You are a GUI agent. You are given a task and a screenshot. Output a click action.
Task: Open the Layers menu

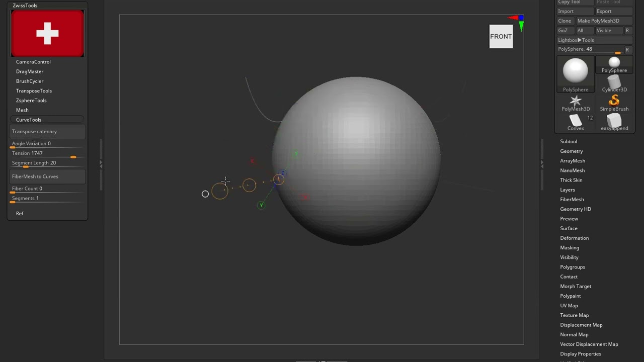568,190
